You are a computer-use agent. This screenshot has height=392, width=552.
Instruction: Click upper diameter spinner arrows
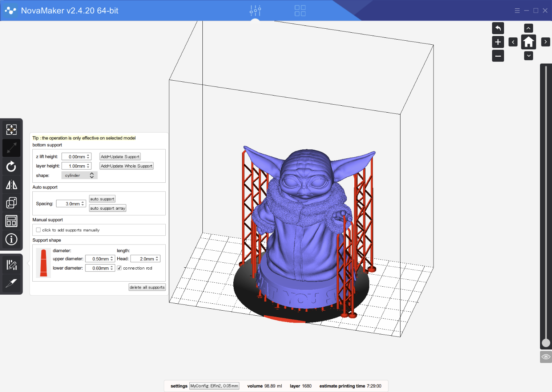112,259
